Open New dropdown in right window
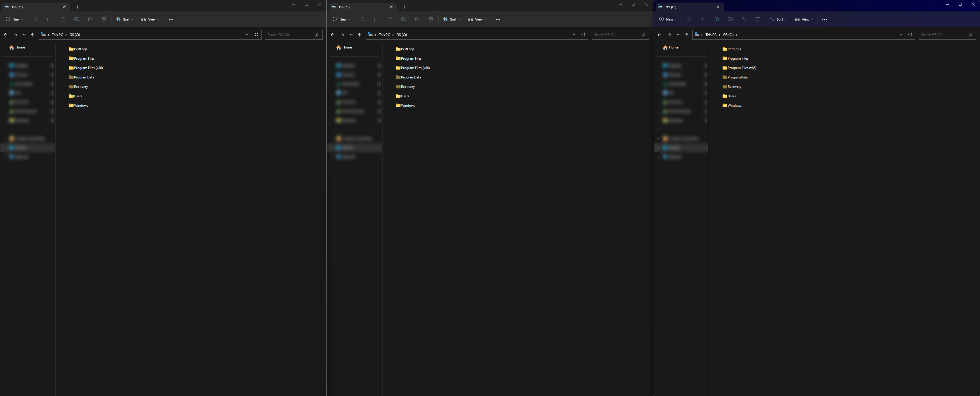The image size is (980, 396). pos(668,19)
